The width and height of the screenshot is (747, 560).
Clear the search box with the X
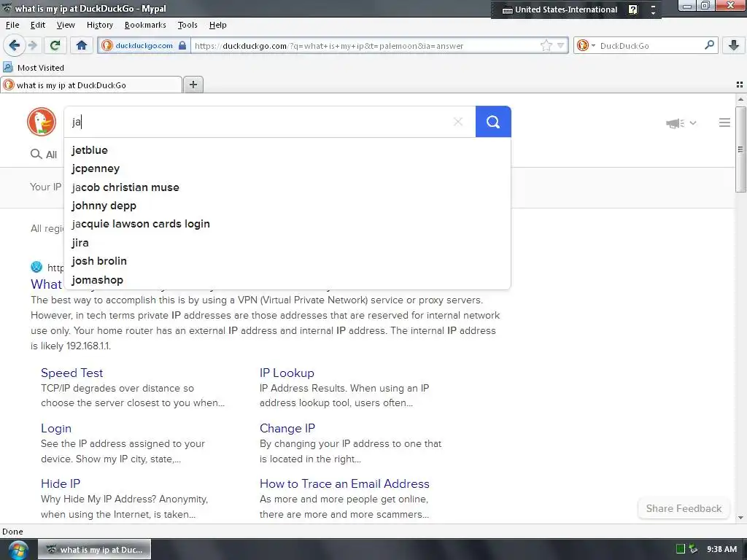(x=458, y=122)
